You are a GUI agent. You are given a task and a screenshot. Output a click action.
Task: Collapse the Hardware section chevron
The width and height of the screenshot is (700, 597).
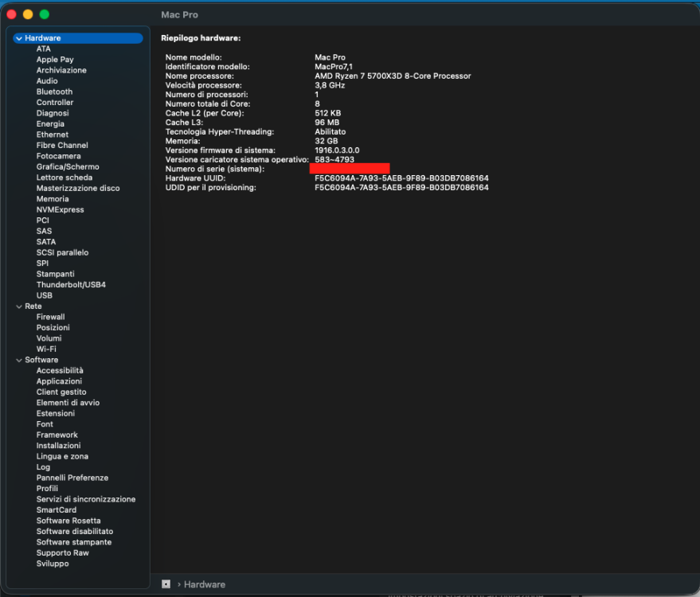[19, 38]
